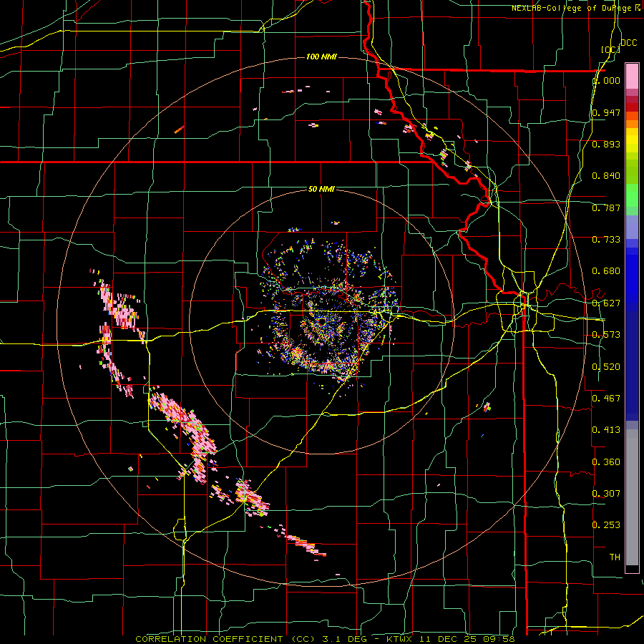
Task: Select the 0.520 scale value
Action: tap(606, 367)
